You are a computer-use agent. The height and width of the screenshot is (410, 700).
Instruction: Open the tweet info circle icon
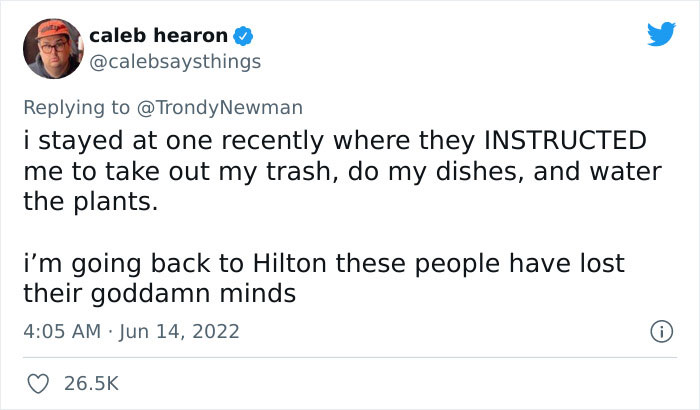coord(661,331)
